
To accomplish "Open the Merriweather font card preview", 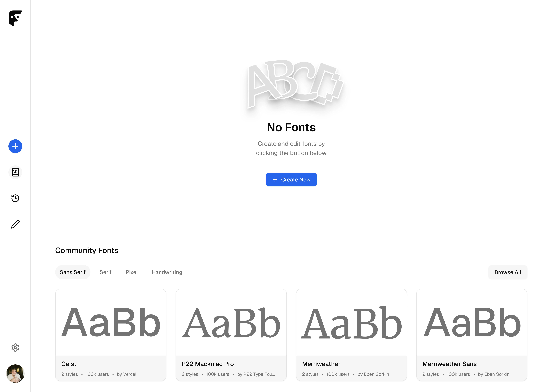I will coord(351,322).
